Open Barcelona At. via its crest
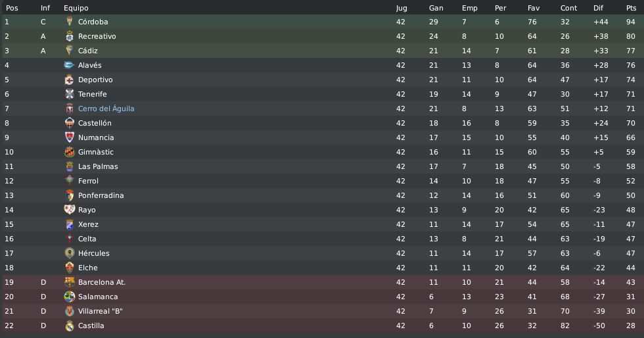Screen dimensions: 644x338 70,282
